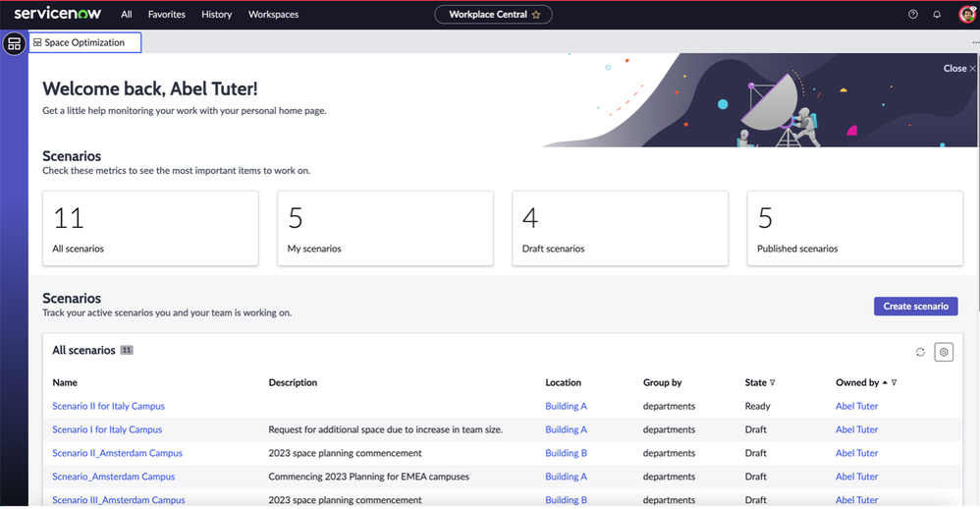The width and height of the screenshot is (980, 509).
Task: Toggle sort arrow on Owned by column
Action: pos(885,383)
